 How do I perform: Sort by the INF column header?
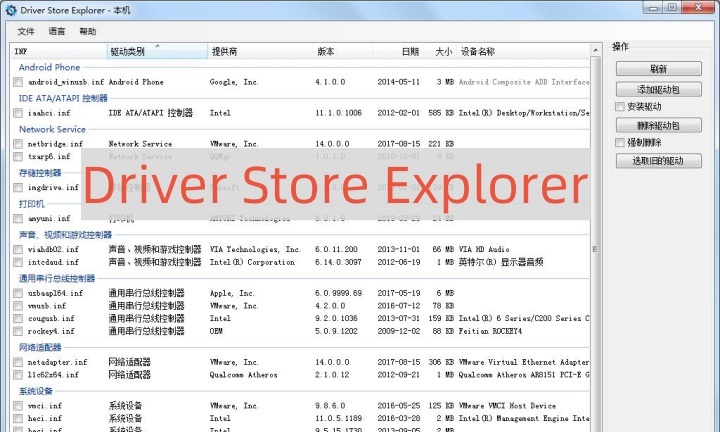[x=59, y=51]
